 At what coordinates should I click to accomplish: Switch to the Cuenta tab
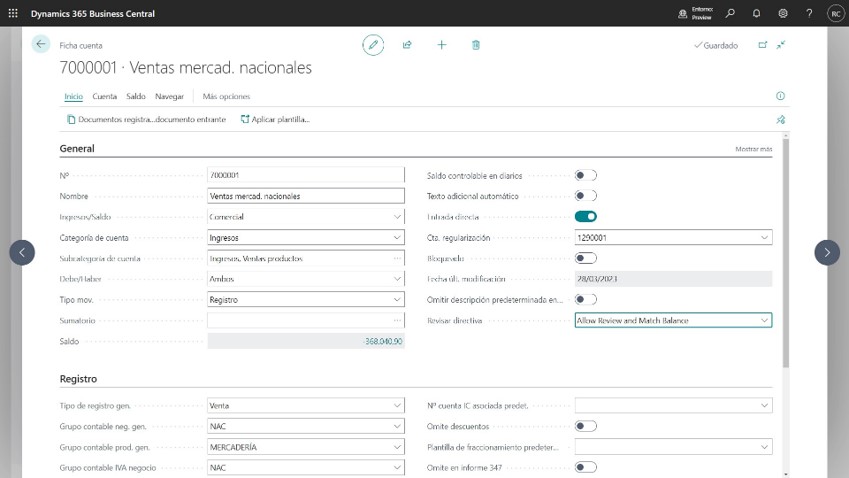pos(104,96)
